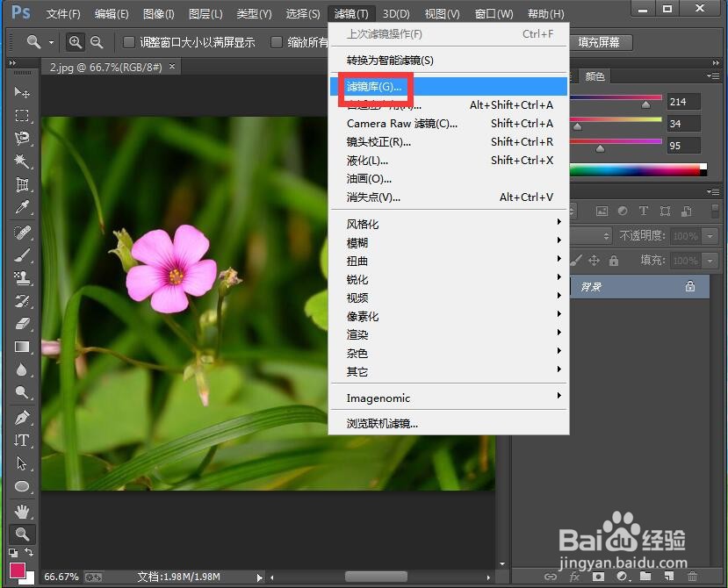Delete layer using the trash icon

coord(692,577)
